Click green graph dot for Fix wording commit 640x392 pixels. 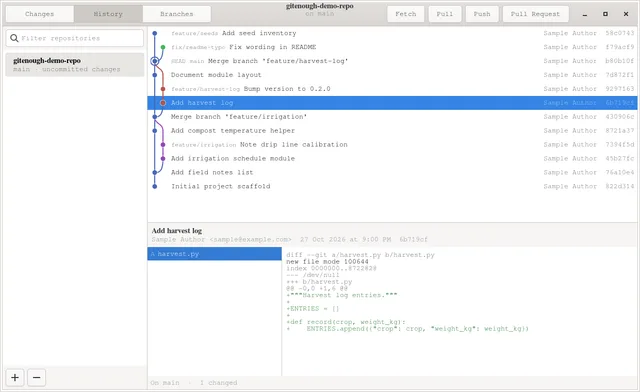tap(163, 47)
